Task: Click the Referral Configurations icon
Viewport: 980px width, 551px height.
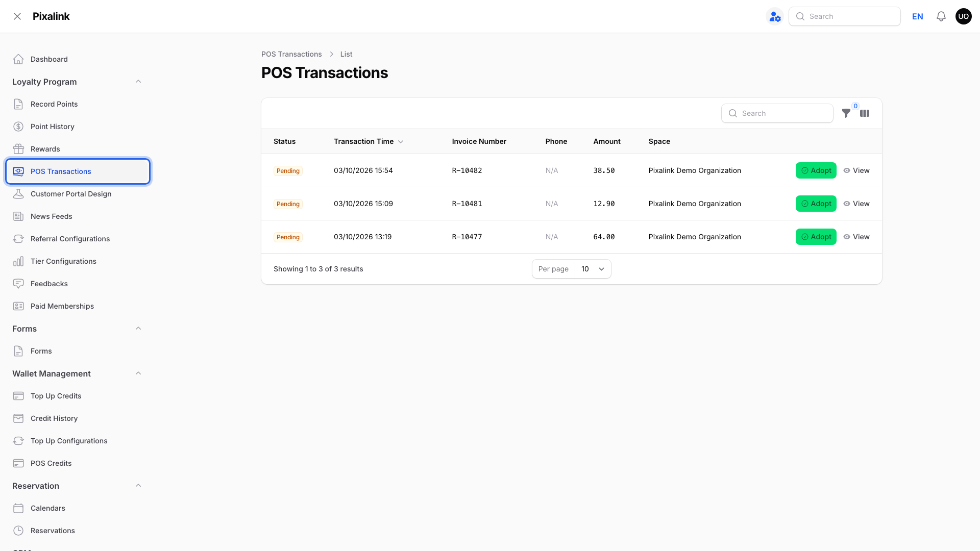Action: click(x=18, y=239)
